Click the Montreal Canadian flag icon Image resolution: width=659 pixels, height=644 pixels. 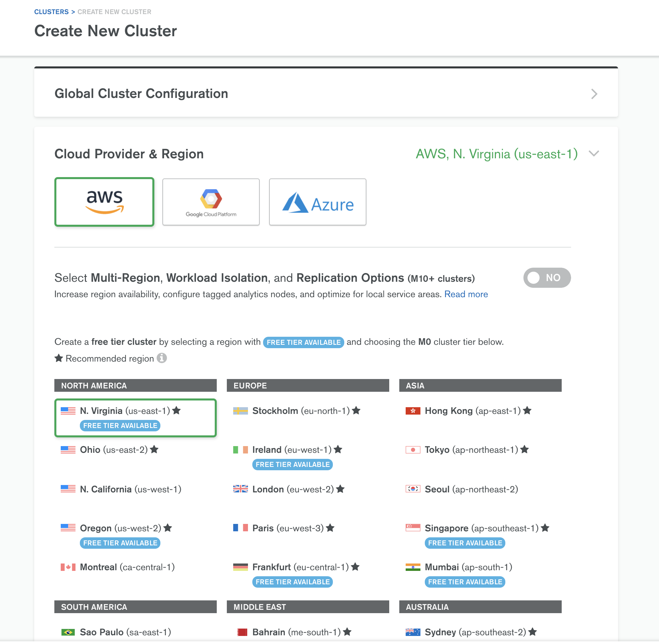68,568
